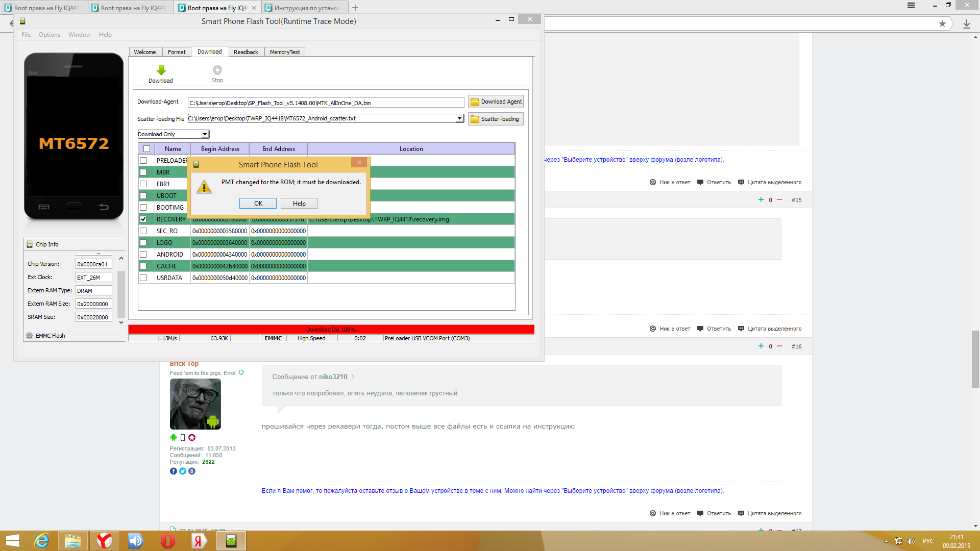This screenshot has width=980, height=551.
Task: Open the Download Only mode dropdown
Action: coord(205,134)
